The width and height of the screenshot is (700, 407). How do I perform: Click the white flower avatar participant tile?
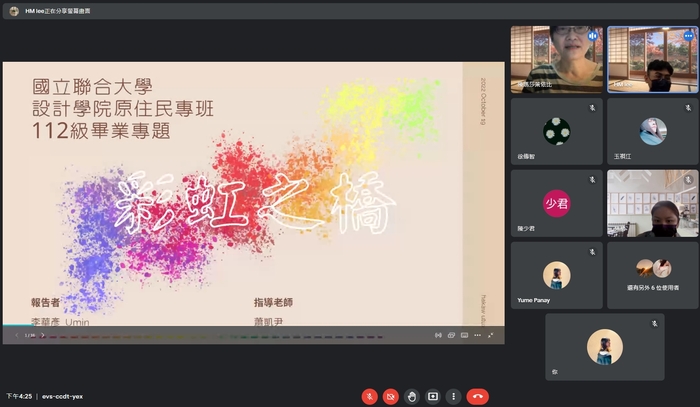pos(557,132)
